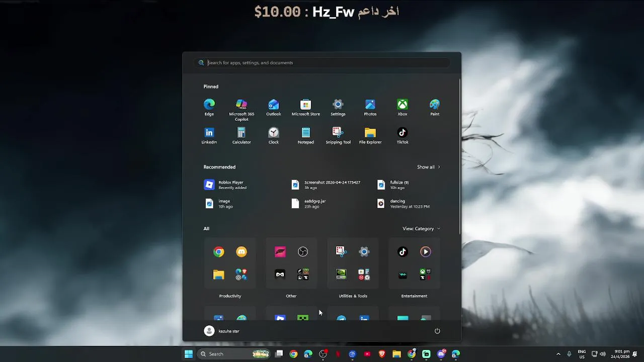The image size is (644, 362).
Task: Launch Microsoft 365 Copilot from Pinned
Action: tap(242, 110)
